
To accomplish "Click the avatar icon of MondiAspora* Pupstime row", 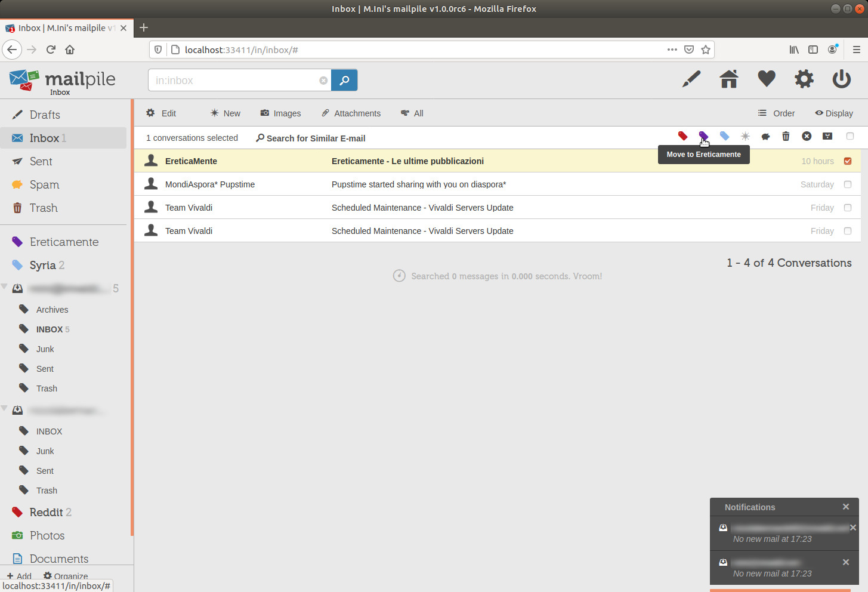I will pos(152,184).
